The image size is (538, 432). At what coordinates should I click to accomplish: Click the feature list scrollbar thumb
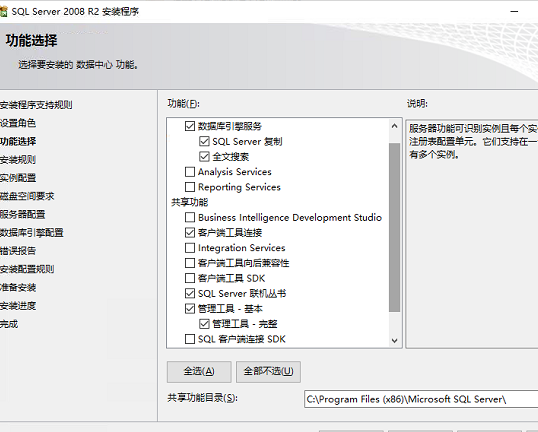click(x=395, y=227)
